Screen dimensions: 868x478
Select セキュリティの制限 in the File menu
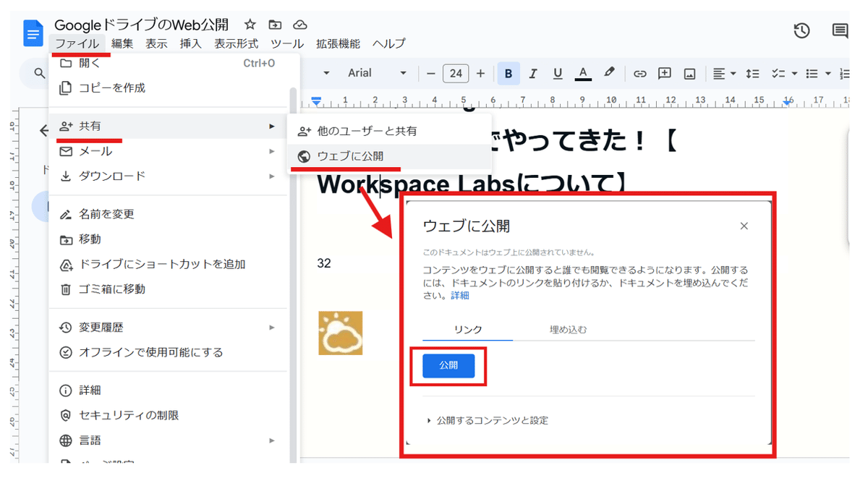pyautogui.click(x=168, y=416)
